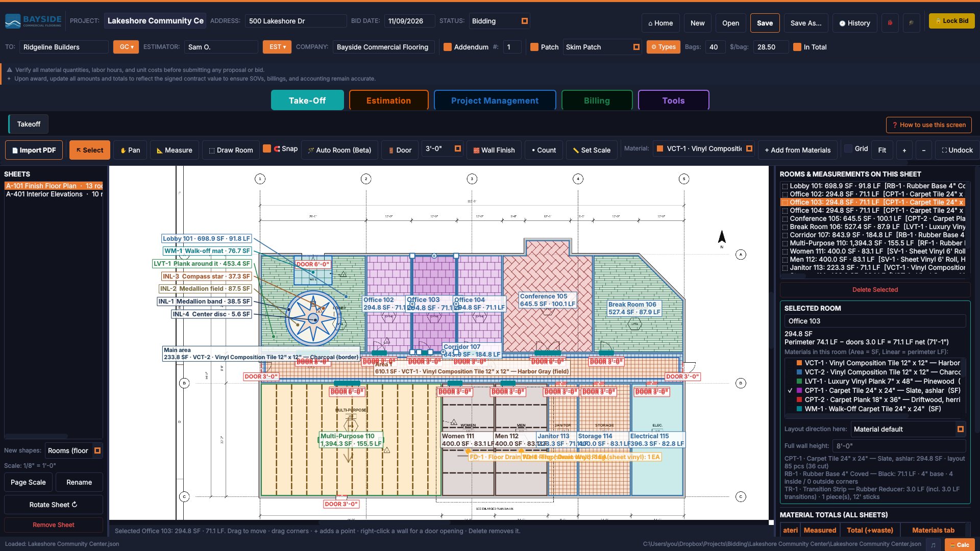This screenshot has height=551, width=980.
Task: Toggle the Grid checkbox
Action: point(848,148)
